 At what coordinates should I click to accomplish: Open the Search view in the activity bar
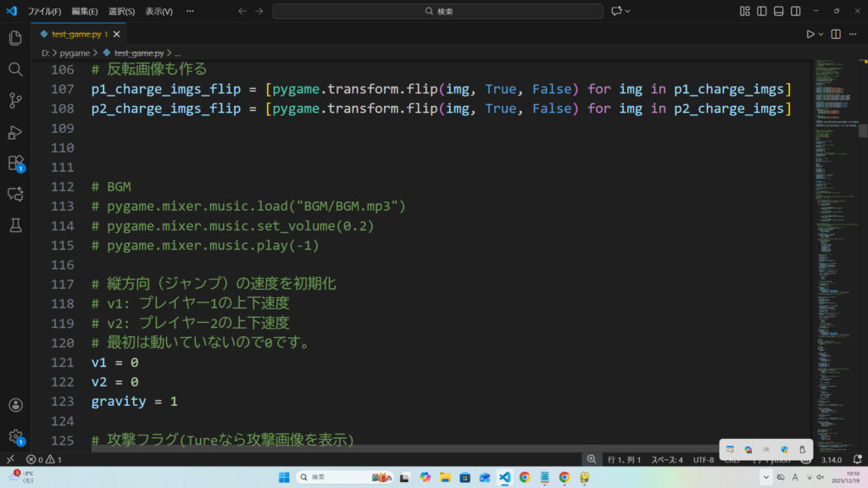14,69
